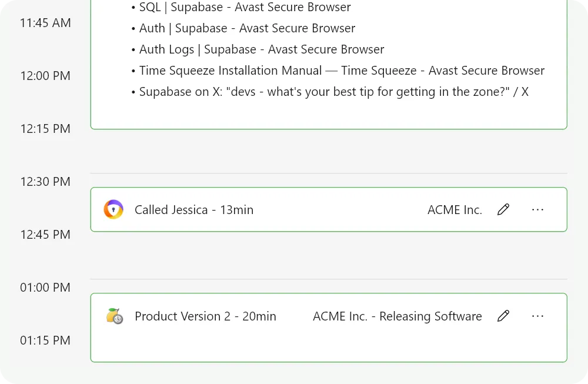Click the 01:15 PM time label
Viewport: 588px width, 384px height.
(x=45, y=340)
